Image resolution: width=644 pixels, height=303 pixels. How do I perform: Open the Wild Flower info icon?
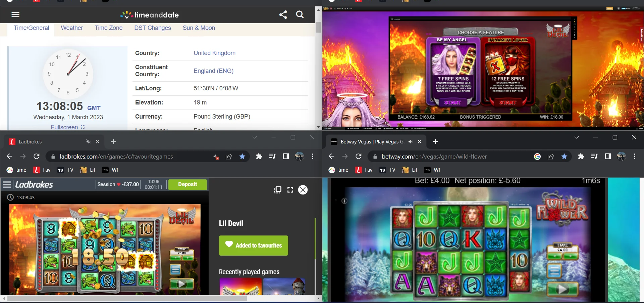click(x=344, y=201)
